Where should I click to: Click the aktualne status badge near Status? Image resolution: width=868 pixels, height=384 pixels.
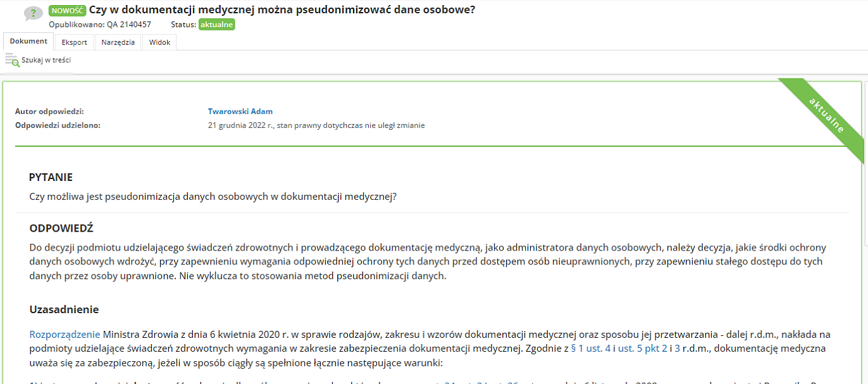click(216, 25)
